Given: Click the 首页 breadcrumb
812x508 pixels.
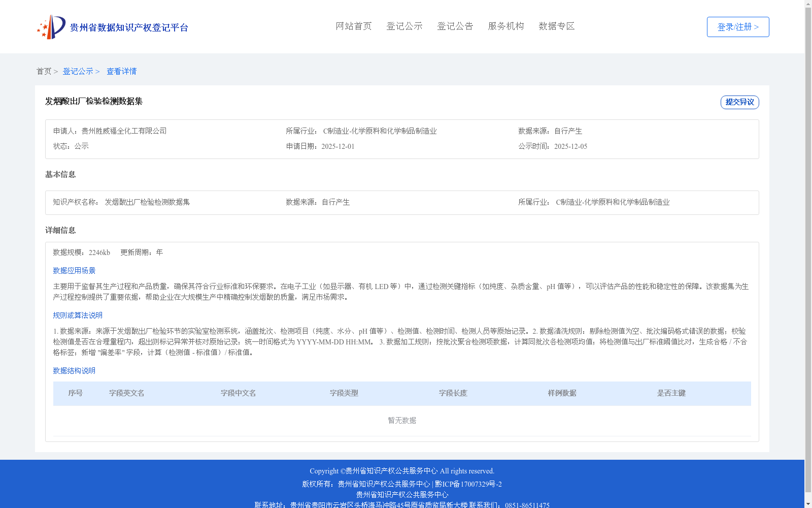Looking at the screenshot, I should click(x=44, y=71).
